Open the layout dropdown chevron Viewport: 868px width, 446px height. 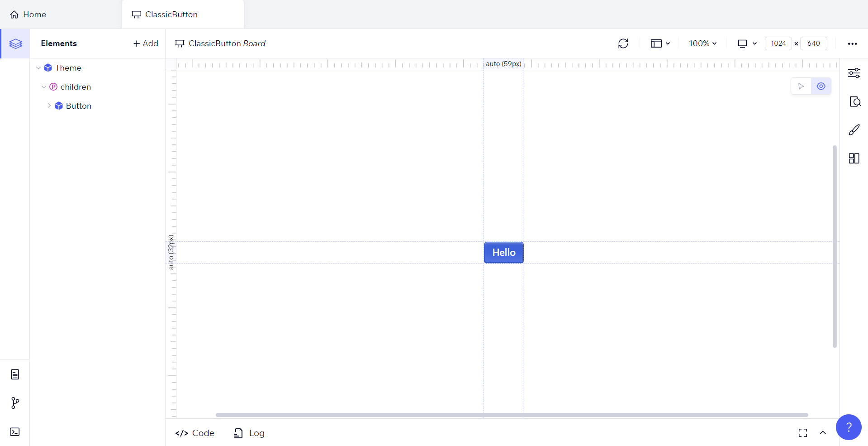coord(668,43)
